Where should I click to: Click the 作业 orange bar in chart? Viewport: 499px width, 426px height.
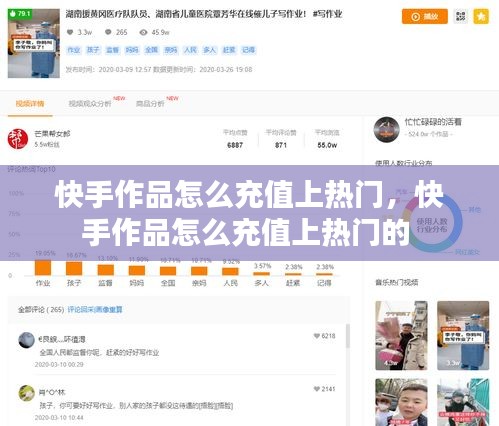pos(43,268)
